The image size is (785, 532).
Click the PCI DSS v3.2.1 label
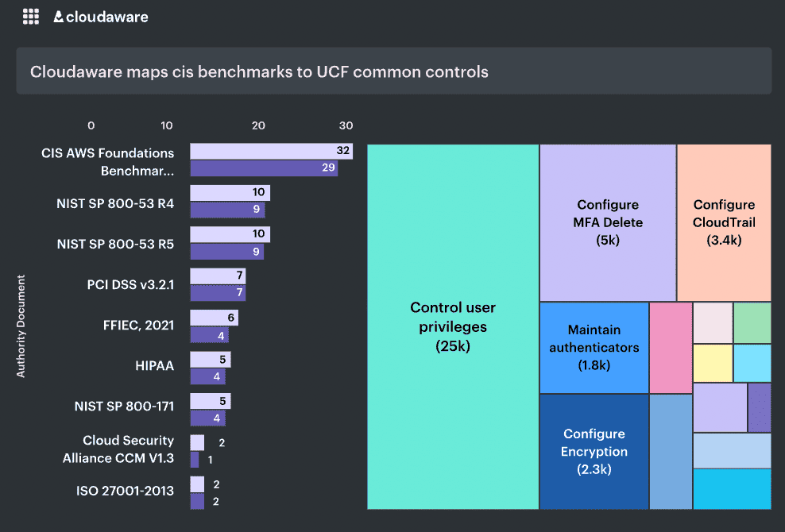(x=130, y=284)
